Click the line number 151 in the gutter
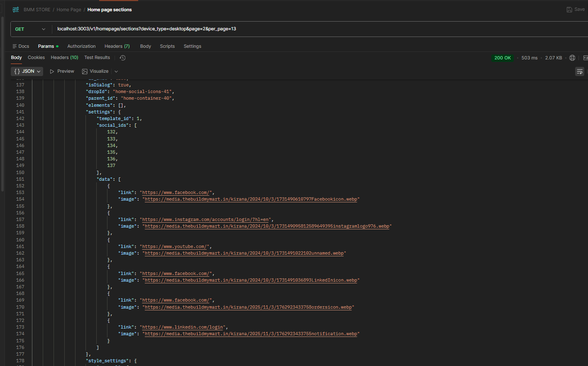Screen dimensions: 588x366 coord(20,179)
